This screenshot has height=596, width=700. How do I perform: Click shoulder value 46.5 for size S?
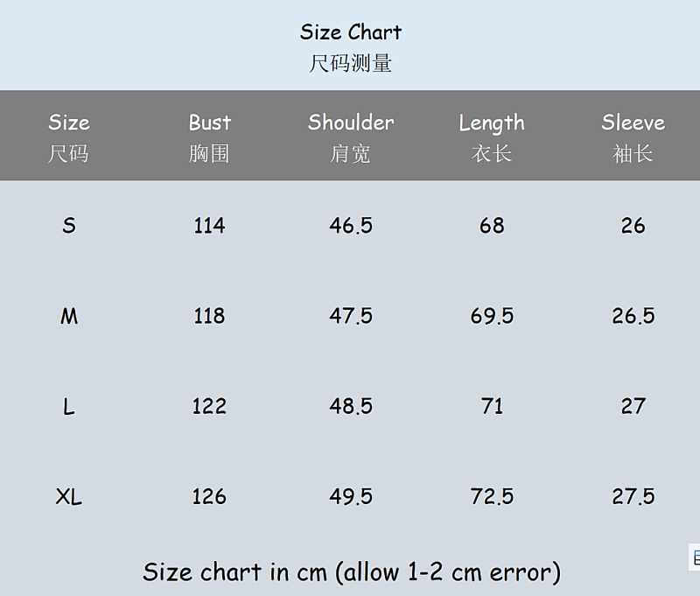pos(351,225)
